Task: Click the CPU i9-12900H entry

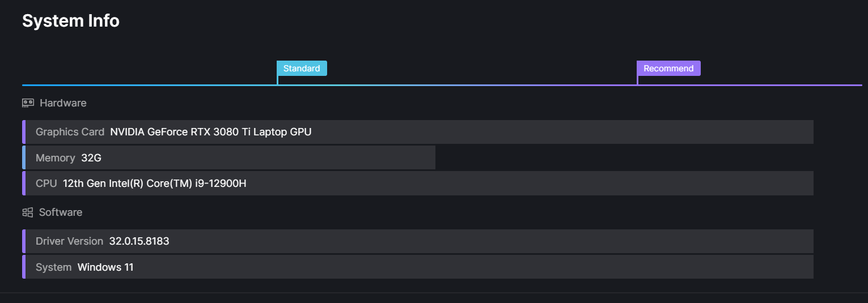Action: click(154, 183)
